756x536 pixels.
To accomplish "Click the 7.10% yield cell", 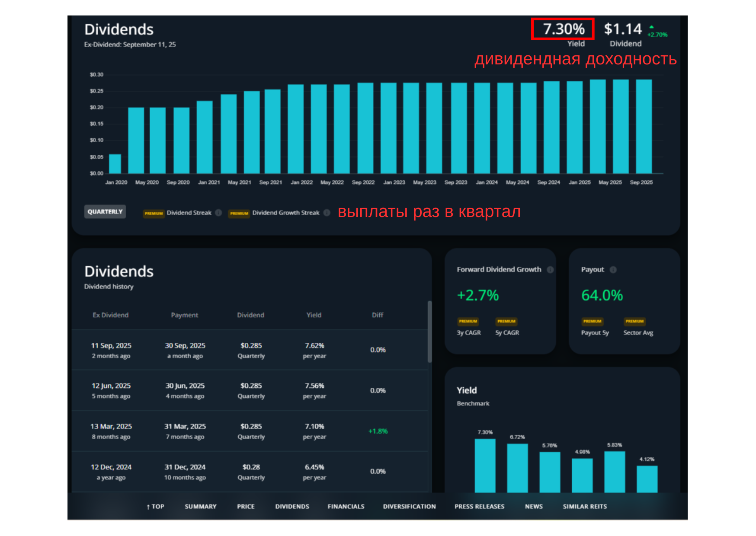I will [314, 427].
